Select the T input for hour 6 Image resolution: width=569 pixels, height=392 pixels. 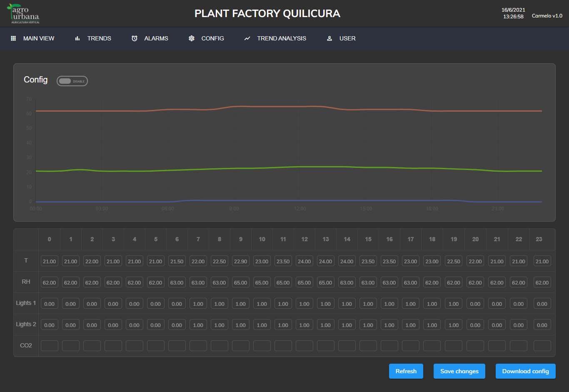click(177, 261)
